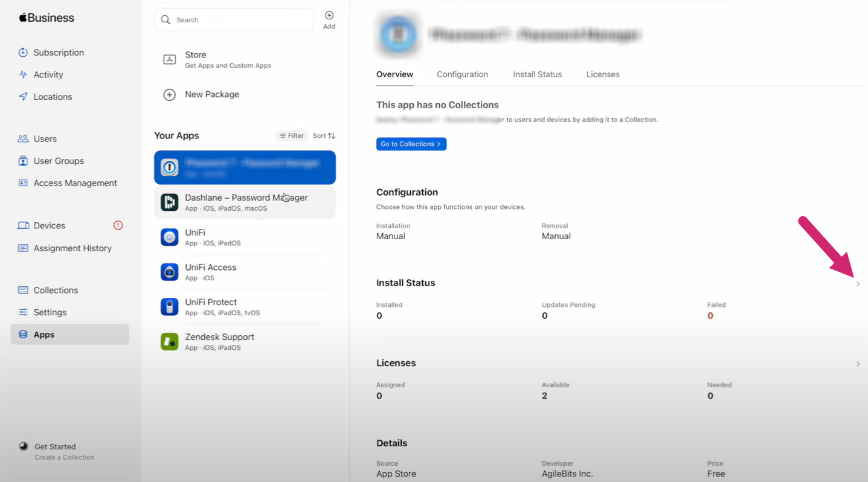
Task: Open the Subscription section icon
Action: pos(23,53)
